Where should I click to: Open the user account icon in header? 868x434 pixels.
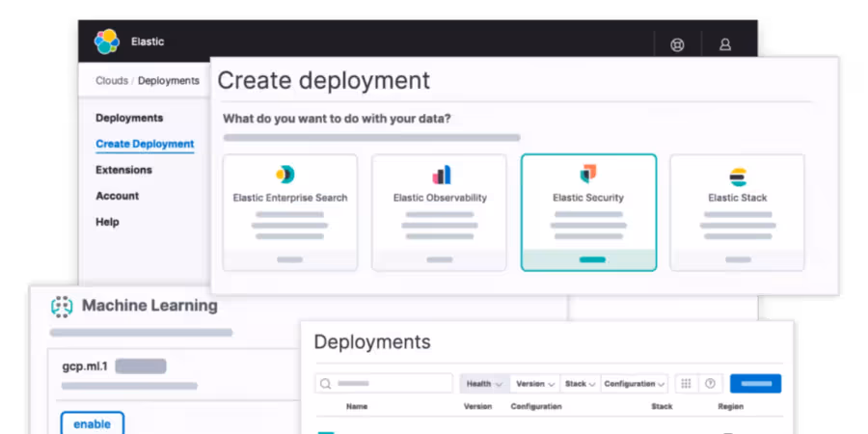(725, 44)
